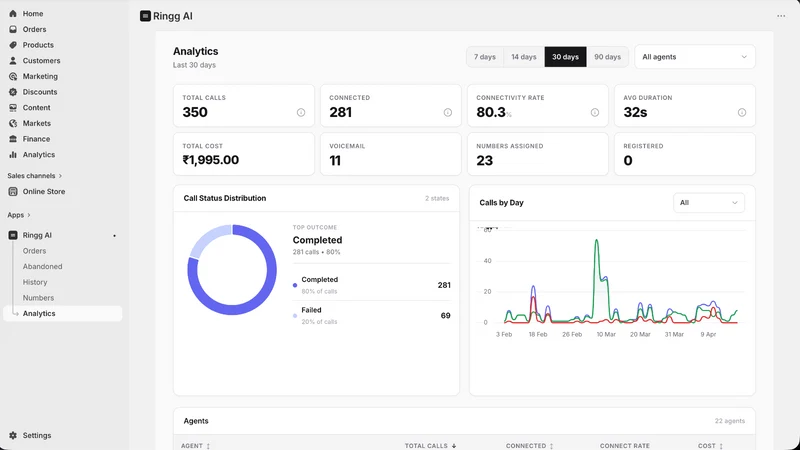Click the Total Cost ₹1,995.00 value
The width and height of the screenshot is (800, 450).
tap(211, 160)
